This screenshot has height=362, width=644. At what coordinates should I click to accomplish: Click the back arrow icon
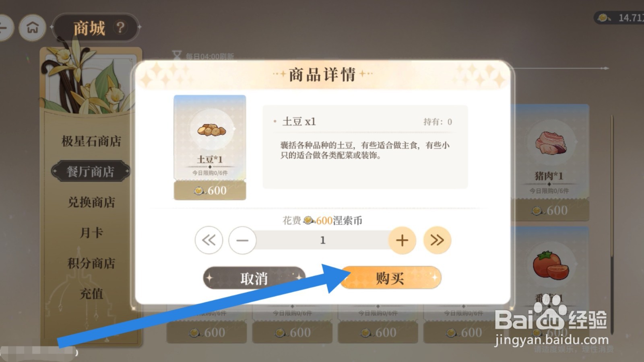pyautogui.click(x=4, y=27)
